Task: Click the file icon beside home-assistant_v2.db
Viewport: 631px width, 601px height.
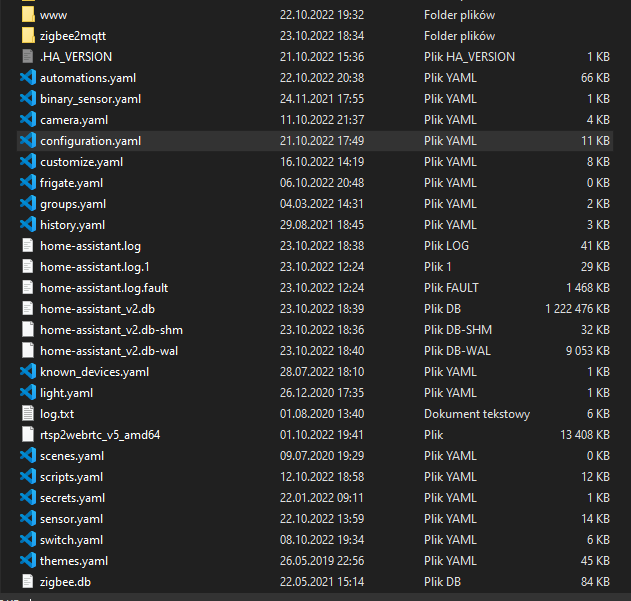Action: click(x=28, y=309)
